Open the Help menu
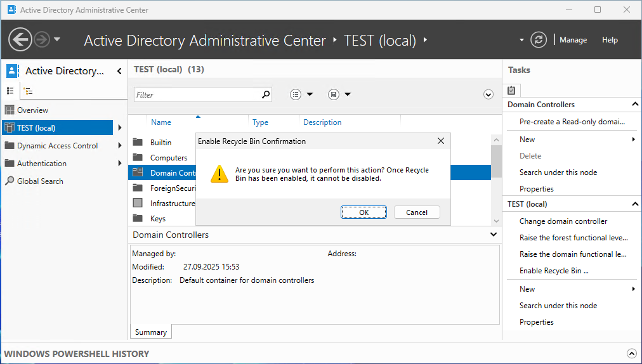 610,40
